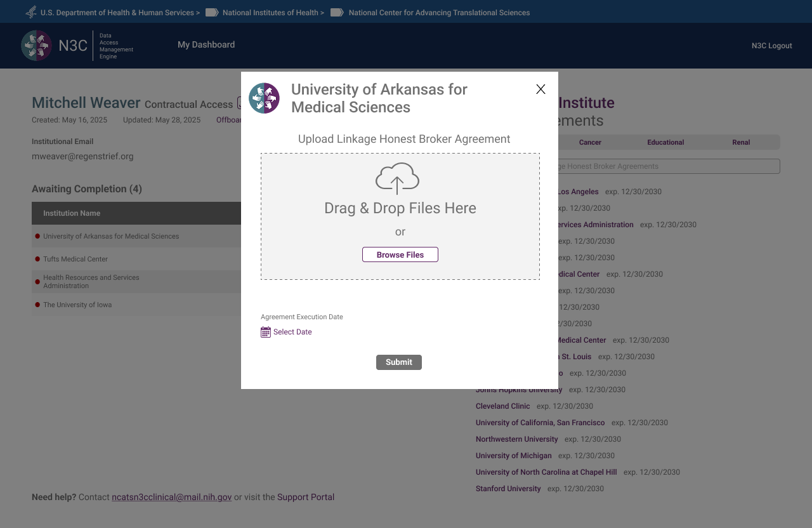The height and width of the screenshot is (528, 812).
Task: Open My Dashboard
Action: coord(206,45)
